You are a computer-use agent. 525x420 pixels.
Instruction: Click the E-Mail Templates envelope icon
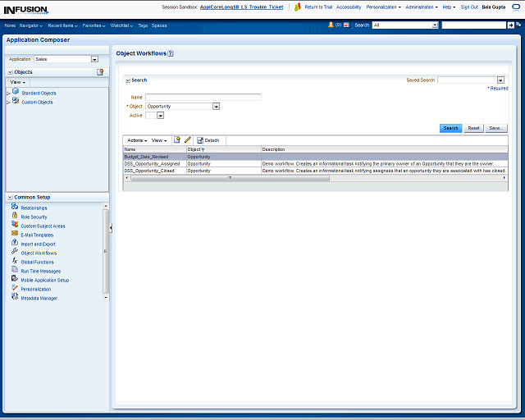[x=15, y=235]
